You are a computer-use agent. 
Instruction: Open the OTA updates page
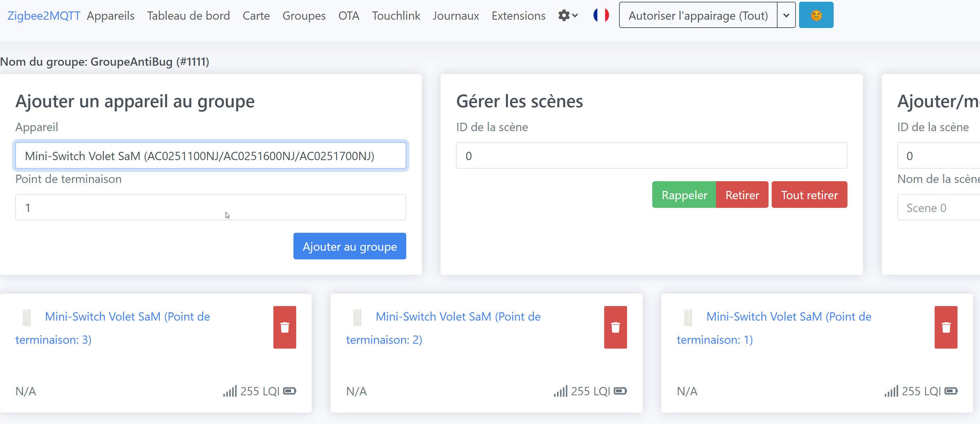[x=349, y=16]
